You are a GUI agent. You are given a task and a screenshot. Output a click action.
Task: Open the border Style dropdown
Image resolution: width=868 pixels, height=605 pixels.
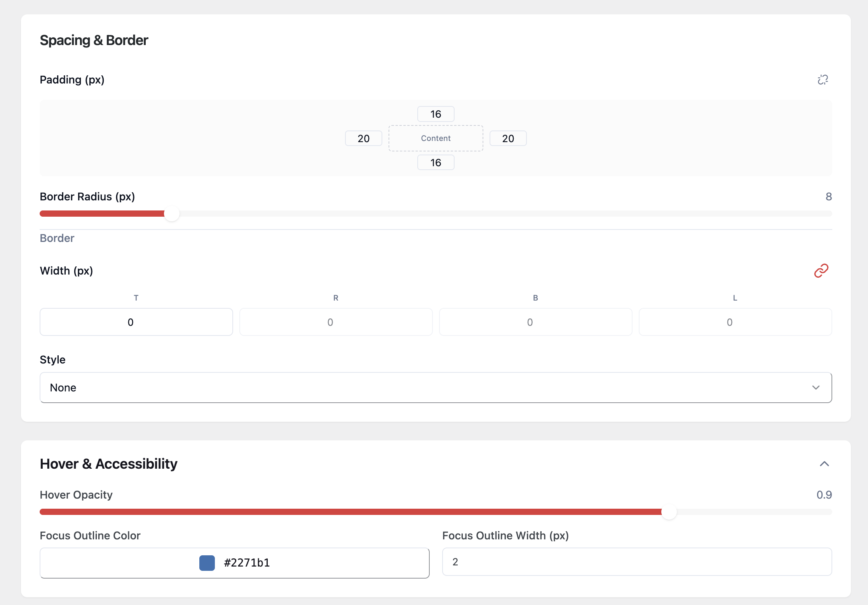coord(435,388)
